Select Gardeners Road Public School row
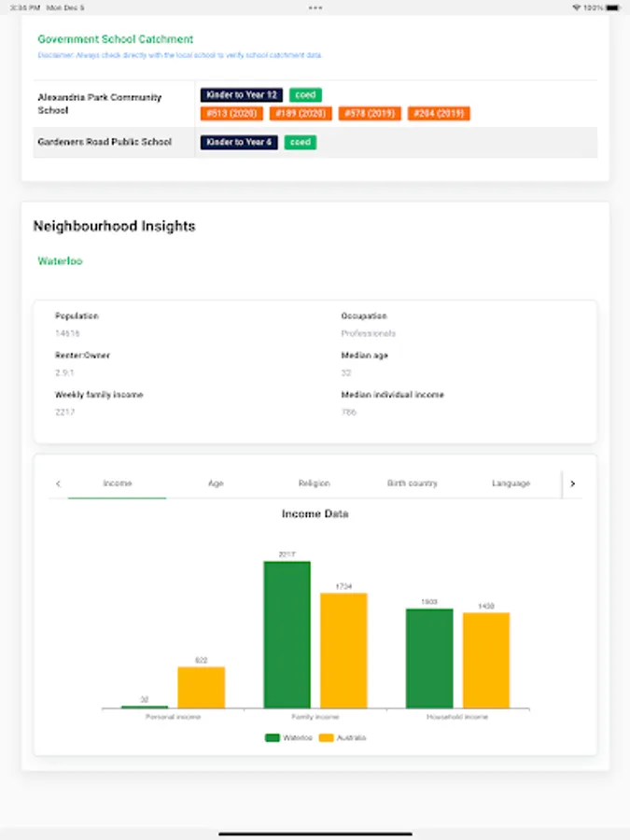 tap(315, 142)
